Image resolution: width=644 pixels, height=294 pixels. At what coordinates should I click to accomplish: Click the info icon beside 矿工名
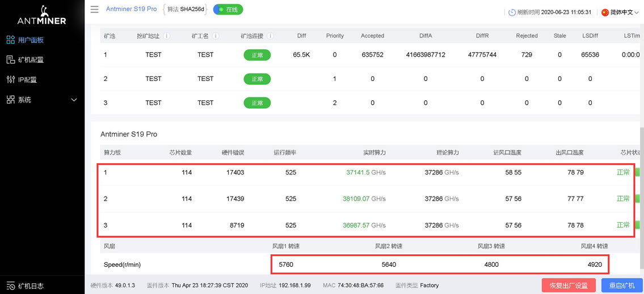point(216,36)
